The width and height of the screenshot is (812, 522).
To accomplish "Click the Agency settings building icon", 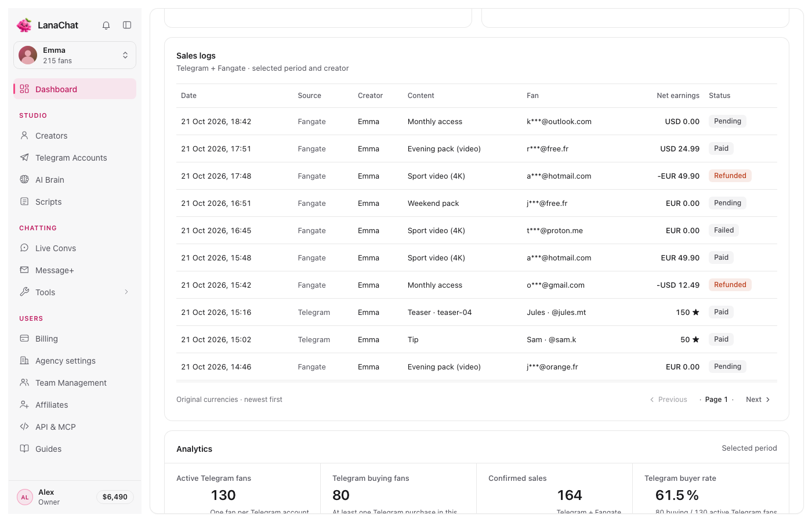I will tap(24, 360).
